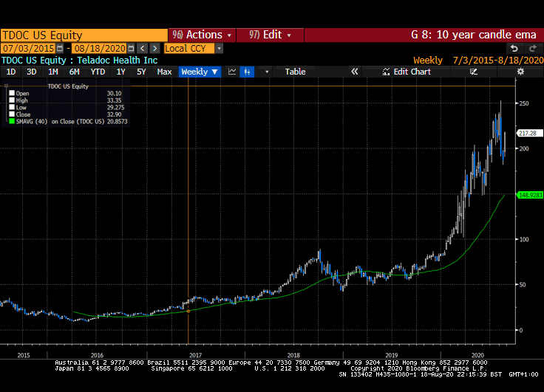544x392 pixels.
Task: Click moving average value label 148.9283
Action: (530, 195)
